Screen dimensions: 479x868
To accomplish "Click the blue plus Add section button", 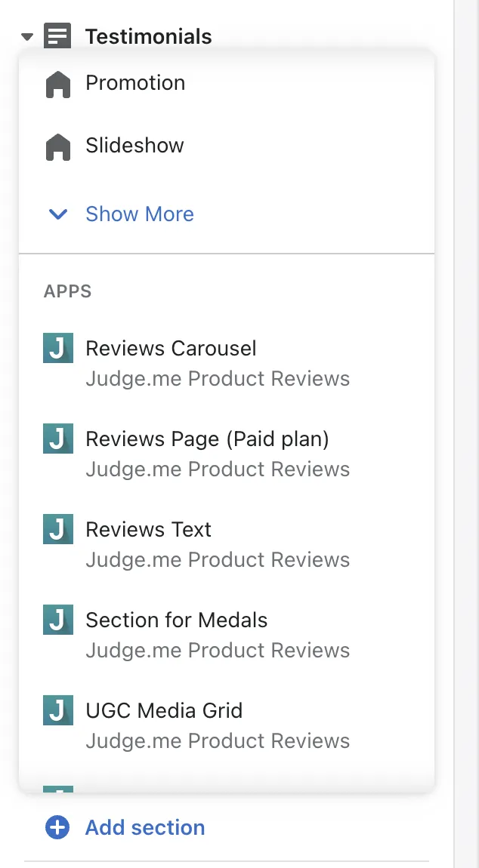I will pyautogui.click(x=125, y=827).
